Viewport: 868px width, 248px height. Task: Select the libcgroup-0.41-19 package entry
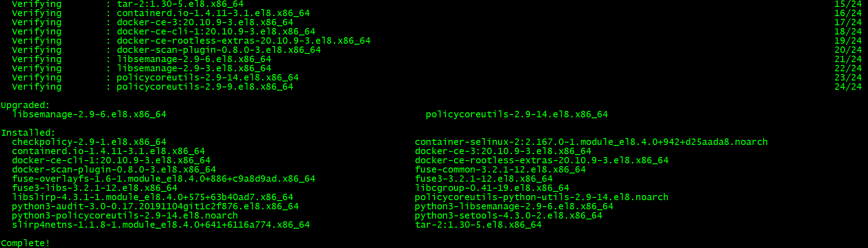point(492,188)
